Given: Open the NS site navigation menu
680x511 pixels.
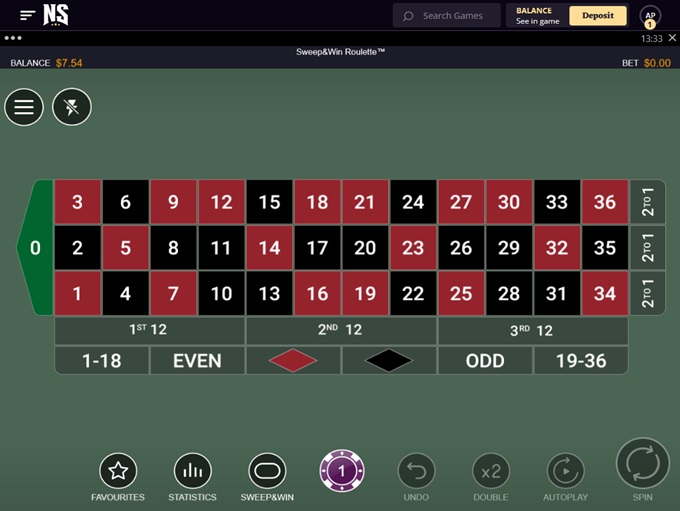Looking at the screenshot, I should (27, 16).
